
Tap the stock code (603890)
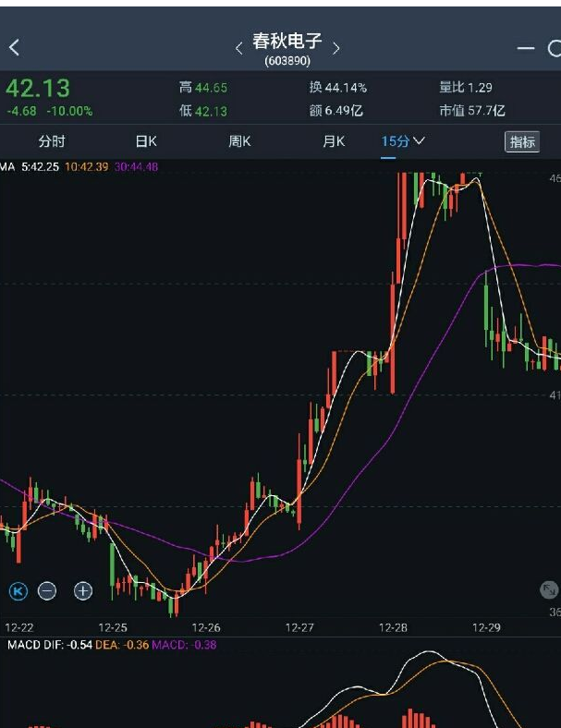pos(287,61)
